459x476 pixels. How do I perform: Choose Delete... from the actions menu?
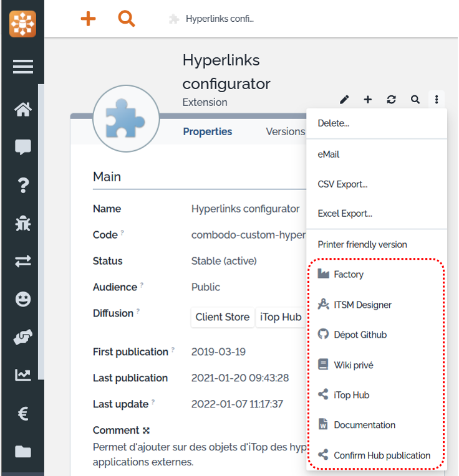pyautogui.click(x=377, y=123)
